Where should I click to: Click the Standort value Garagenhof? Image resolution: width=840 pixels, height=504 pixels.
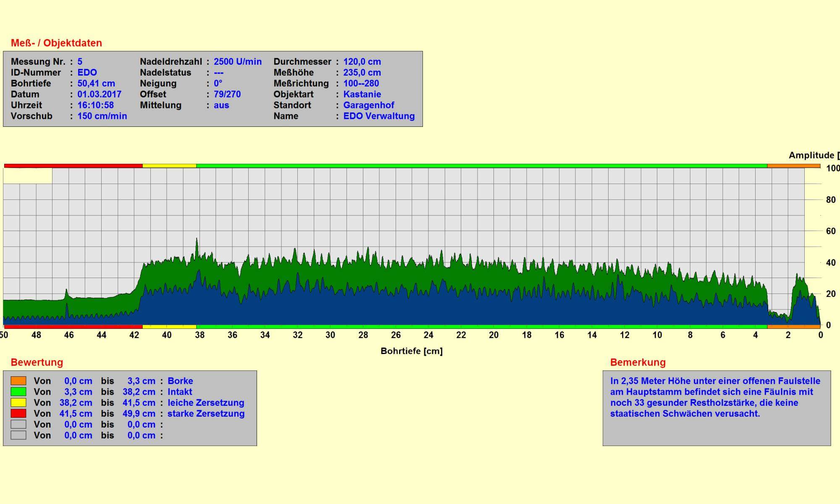coord(369,105)
